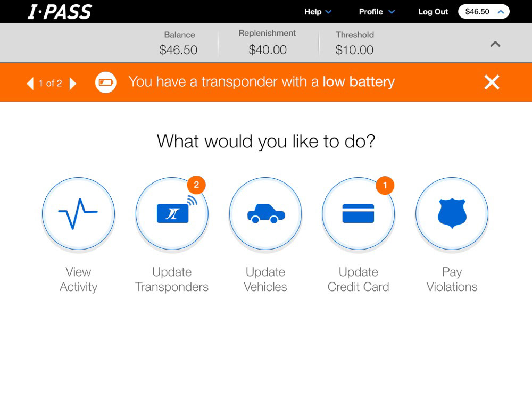Viewport: 532px width, 399px height.
Task: Click the low battery alert message text
Action: click(x=262, y=82)
